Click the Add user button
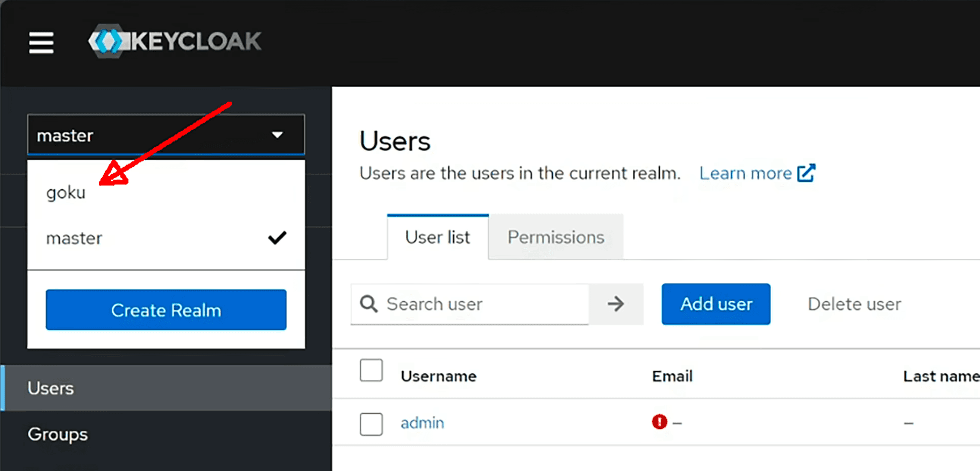This screenshot has width=980, height=471. click(715, 304)
